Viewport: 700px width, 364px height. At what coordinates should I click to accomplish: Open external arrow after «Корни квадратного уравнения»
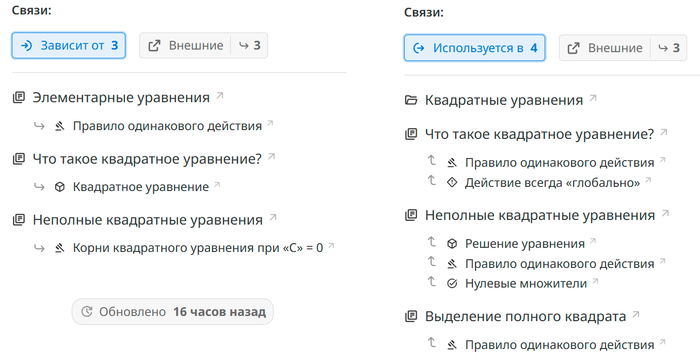pyautogui.click(x=331, y=245)
